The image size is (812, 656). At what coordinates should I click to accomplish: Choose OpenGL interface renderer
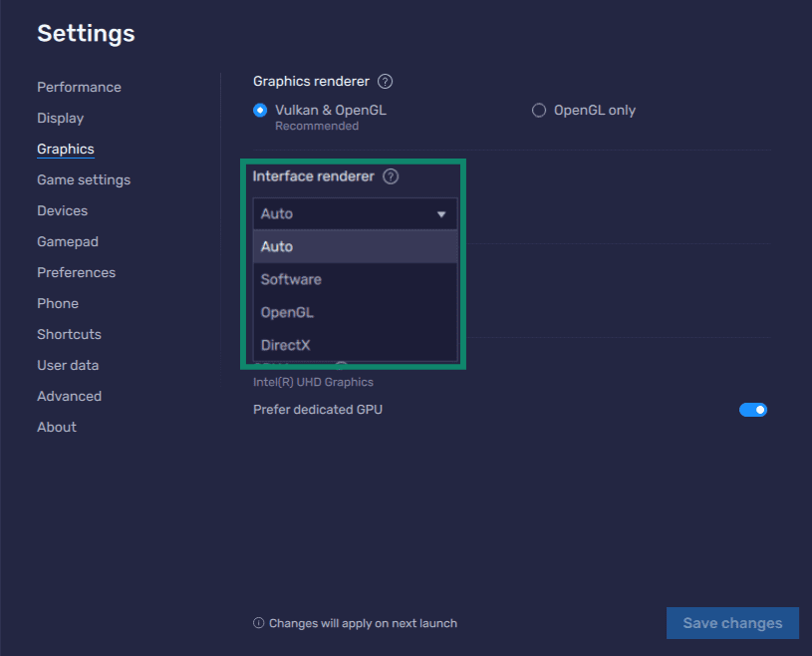point(355,312)
